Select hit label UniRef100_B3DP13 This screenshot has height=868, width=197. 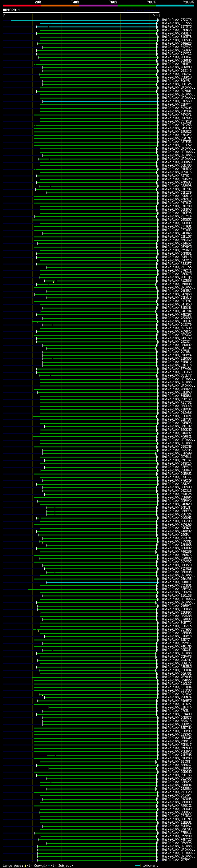pos(177,78)
